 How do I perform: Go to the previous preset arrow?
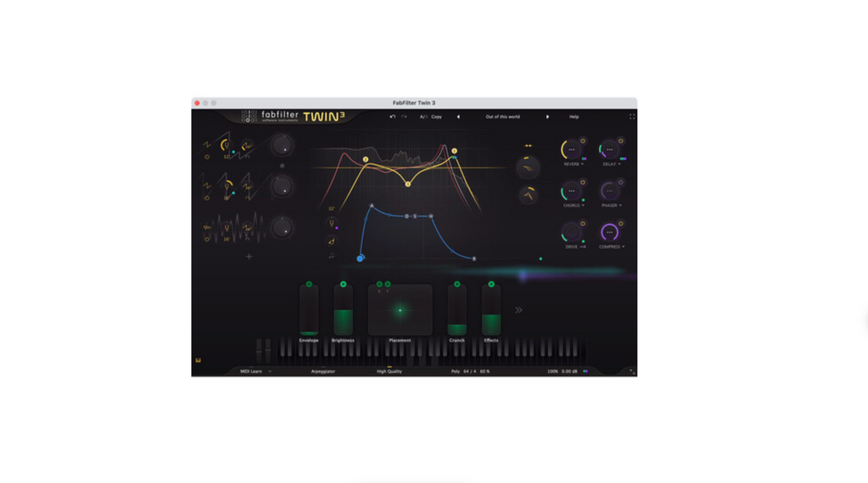coord(458,117)
